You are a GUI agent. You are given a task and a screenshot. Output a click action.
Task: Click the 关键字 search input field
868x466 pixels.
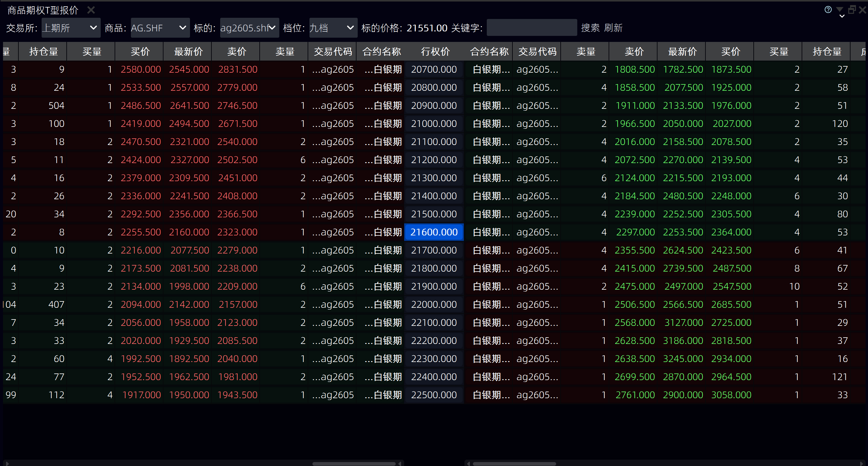(x=531, y=28)
